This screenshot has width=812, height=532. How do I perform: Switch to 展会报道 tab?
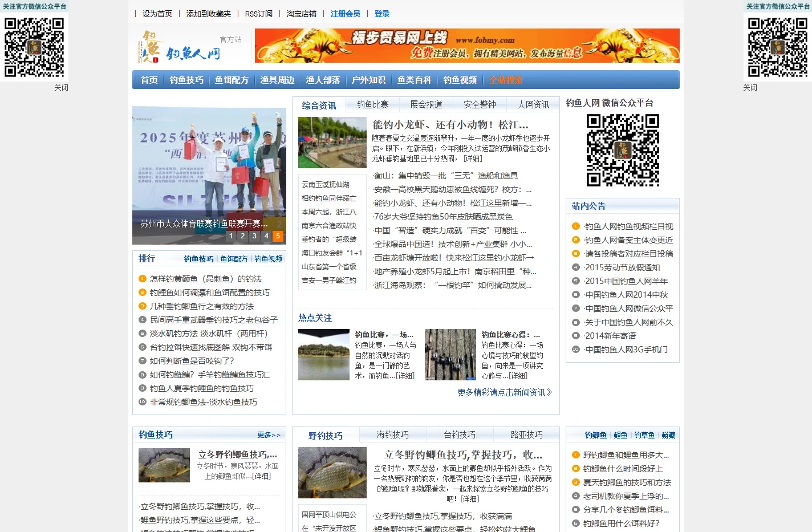(427, 104)
